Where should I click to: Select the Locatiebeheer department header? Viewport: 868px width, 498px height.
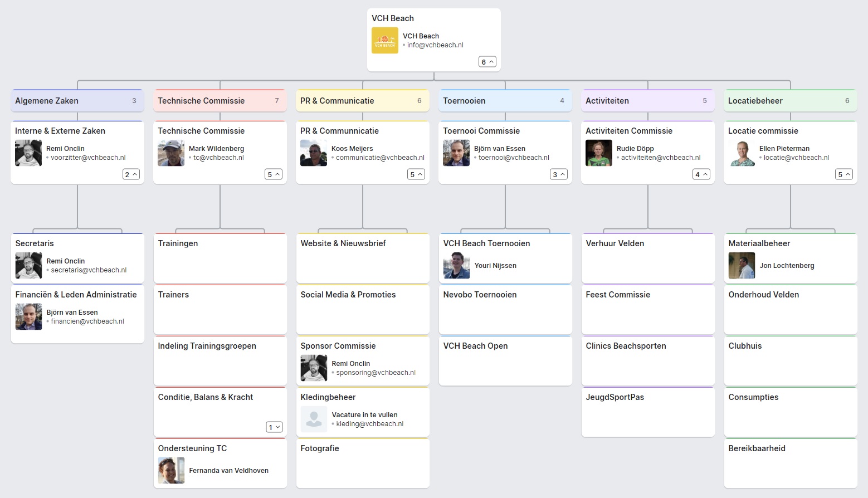pyautogui.click(x=791, y=101)
